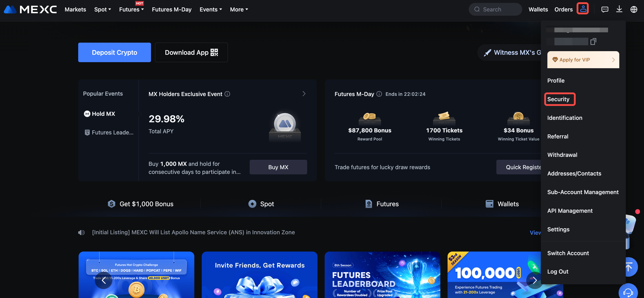Image resolution: width=644 pixels, height=298 pixels.
Task: Click the VIP diamond icon
Action: (555, 60)
